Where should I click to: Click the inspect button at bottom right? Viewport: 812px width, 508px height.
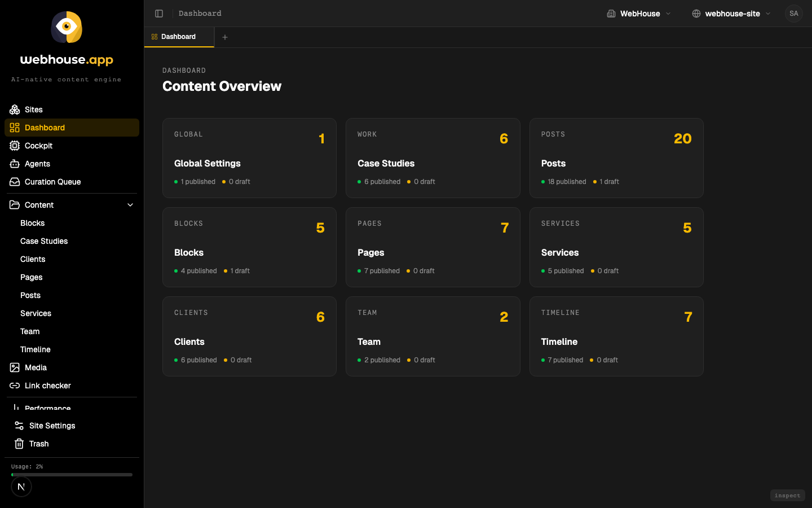click(x=787, y=496)
